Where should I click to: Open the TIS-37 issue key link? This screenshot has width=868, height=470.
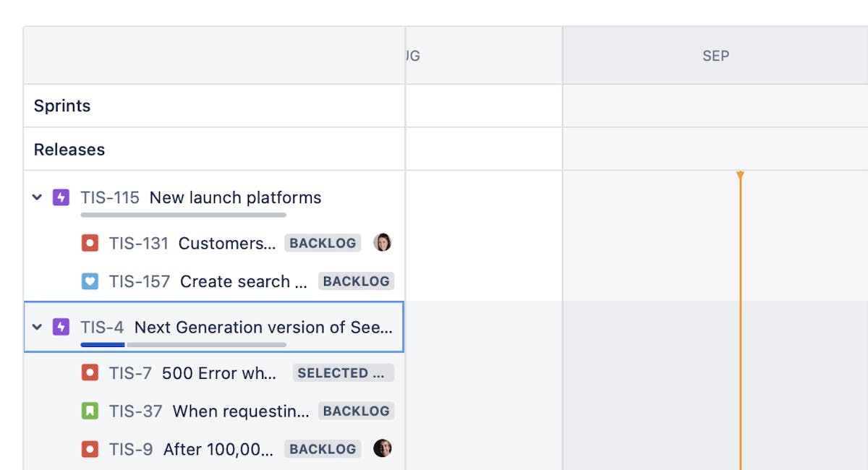135,411
